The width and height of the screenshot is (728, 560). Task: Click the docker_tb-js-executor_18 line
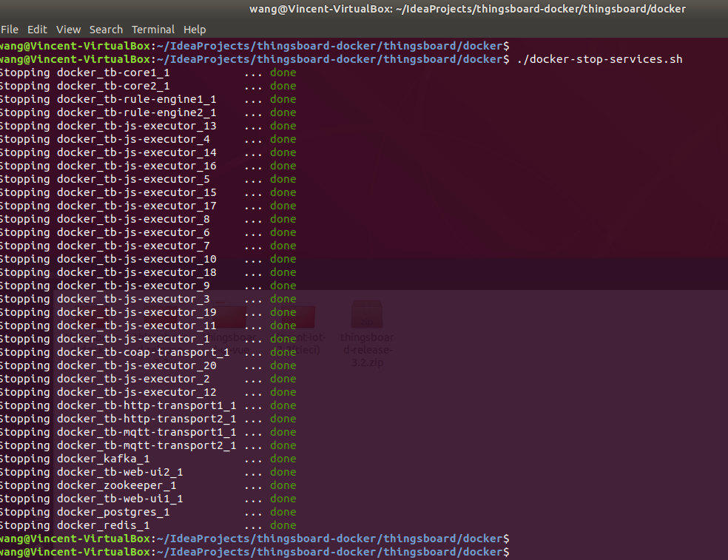[148, 272]
